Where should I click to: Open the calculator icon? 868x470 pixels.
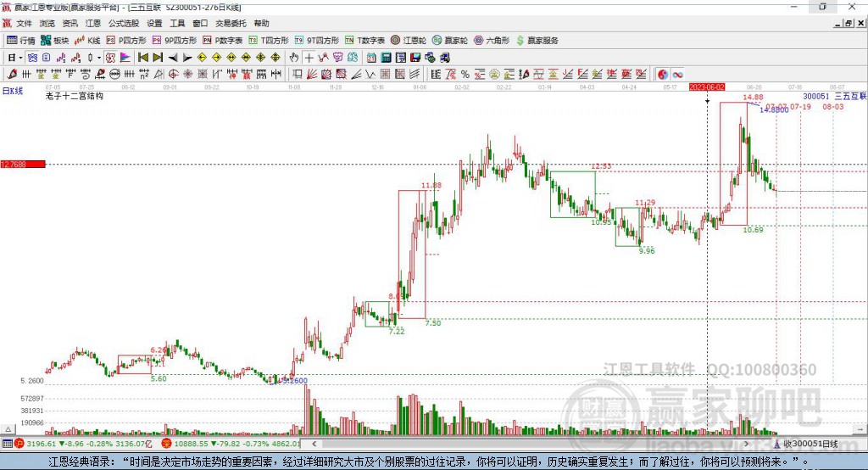[x=386, y=58]
